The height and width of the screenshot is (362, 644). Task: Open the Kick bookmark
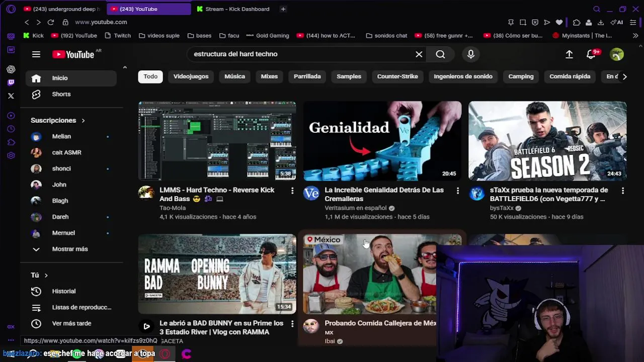tap(34, 36)
